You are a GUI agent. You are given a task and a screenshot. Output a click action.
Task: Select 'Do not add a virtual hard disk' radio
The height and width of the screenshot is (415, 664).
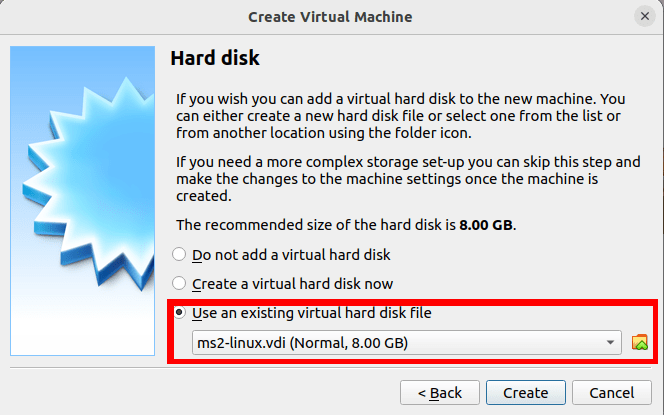pos(180,255)
